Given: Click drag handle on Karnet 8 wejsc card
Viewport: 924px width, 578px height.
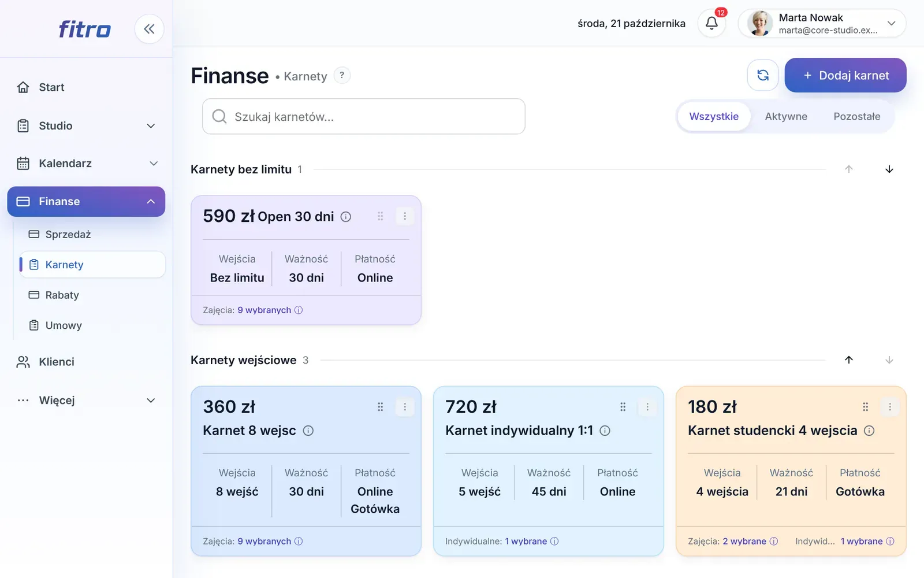Looking at the screenshot, I should pos(381,407).
